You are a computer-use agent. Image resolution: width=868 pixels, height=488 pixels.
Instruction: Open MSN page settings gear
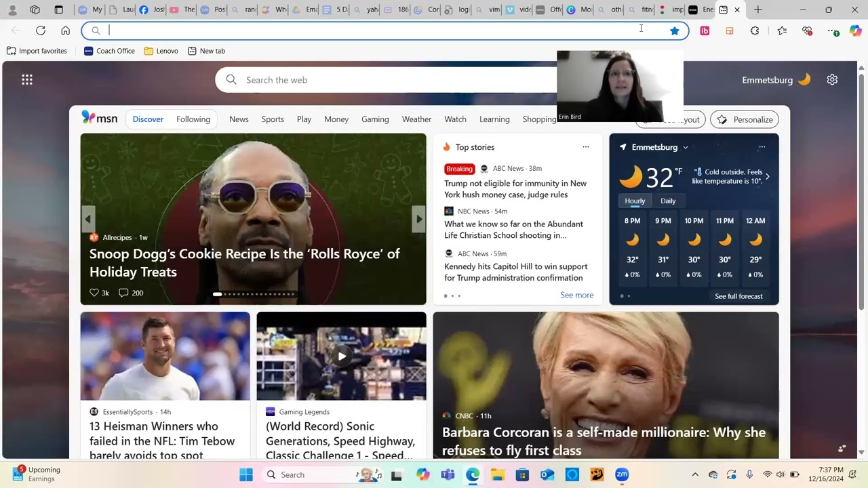click(x=832, y=80)
